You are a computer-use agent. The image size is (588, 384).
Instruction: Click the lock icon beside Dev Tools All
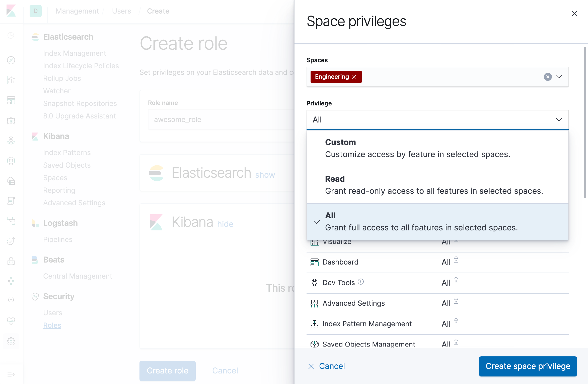point(456,280)
